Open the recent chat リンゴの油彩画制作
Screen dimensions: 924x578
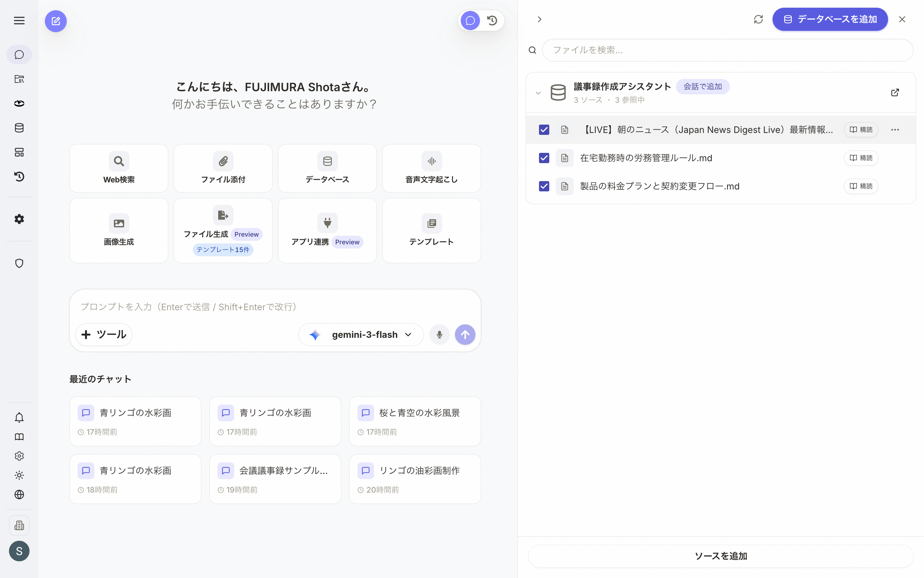coord(415,479)
